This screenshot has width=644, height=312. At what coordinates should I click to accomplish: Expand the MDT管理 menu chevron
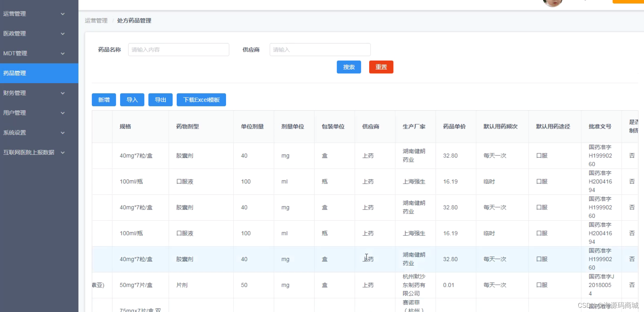63,53
